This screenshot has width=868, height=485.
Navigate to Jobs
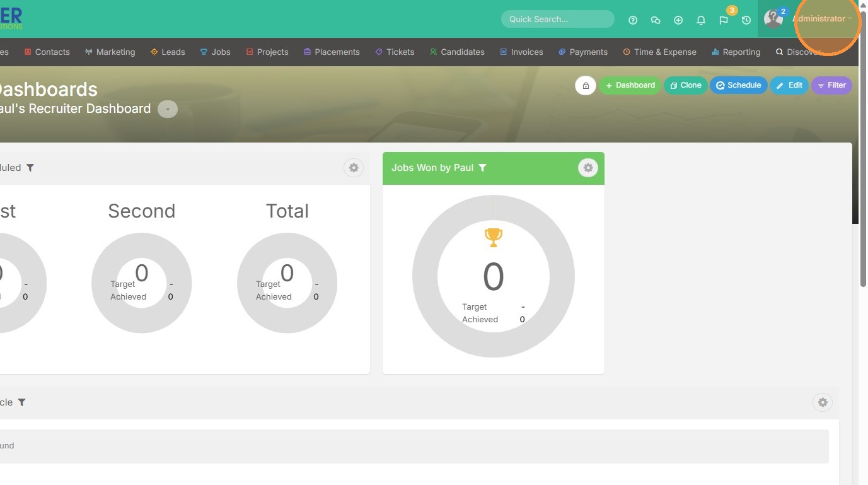pos(216,52)
